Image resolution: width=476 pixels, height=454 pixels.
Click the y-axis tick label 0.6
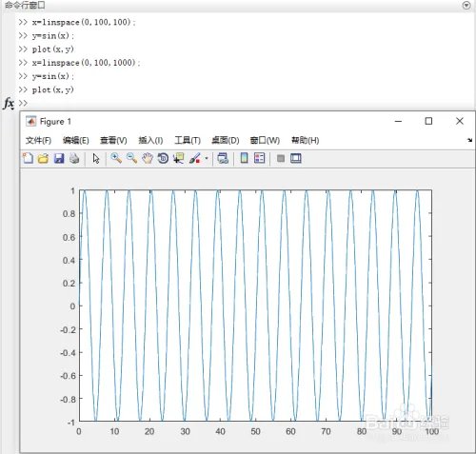69,237
